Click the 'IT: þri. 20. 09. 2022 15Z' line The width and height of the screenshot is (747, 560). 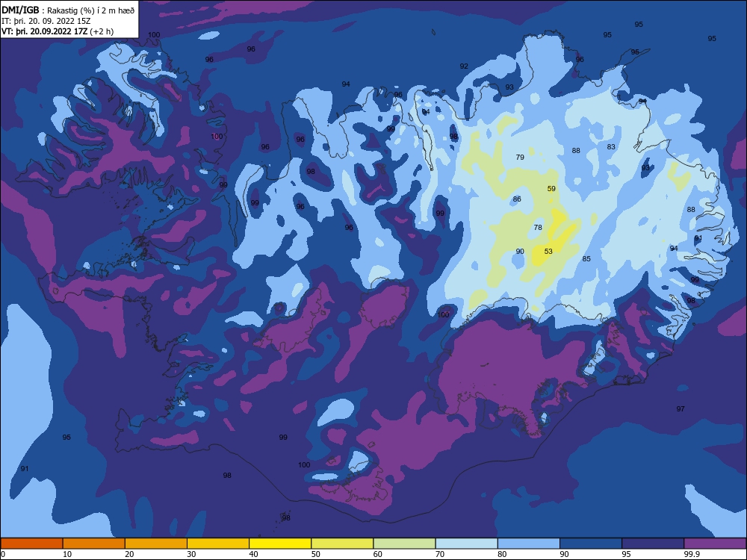tap(46, 21)
